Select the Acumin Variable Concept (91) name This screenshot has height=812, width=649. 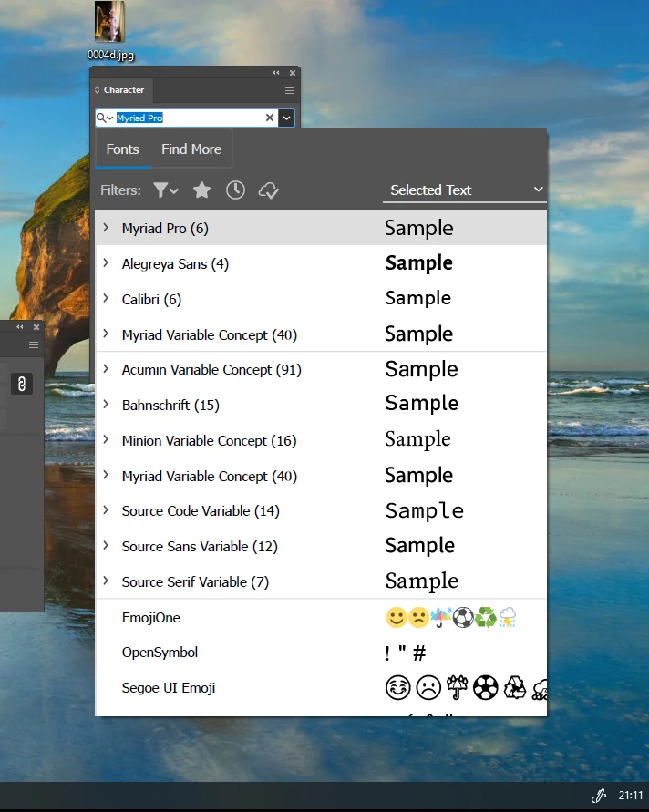click(211, 370)
